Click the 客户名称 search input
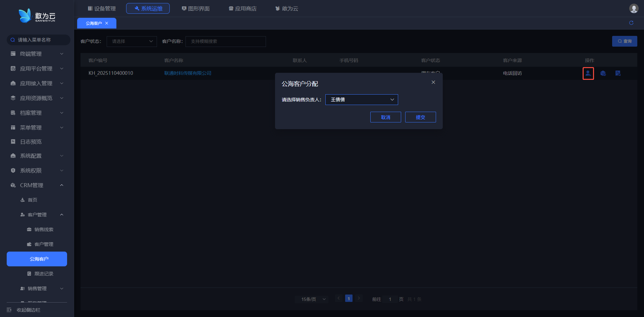This screenshot has width=644, height=317. pyautogui.click(x=226, y=41)
